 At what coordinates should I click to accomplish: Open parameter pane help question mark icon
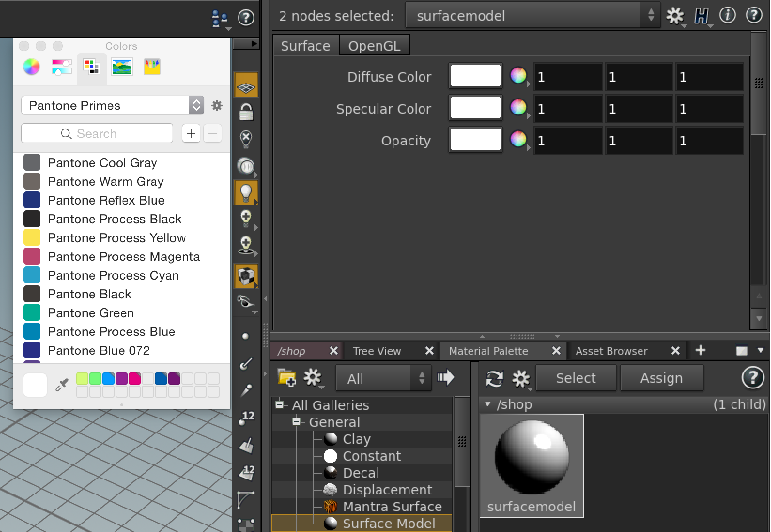tap(754, 15)
